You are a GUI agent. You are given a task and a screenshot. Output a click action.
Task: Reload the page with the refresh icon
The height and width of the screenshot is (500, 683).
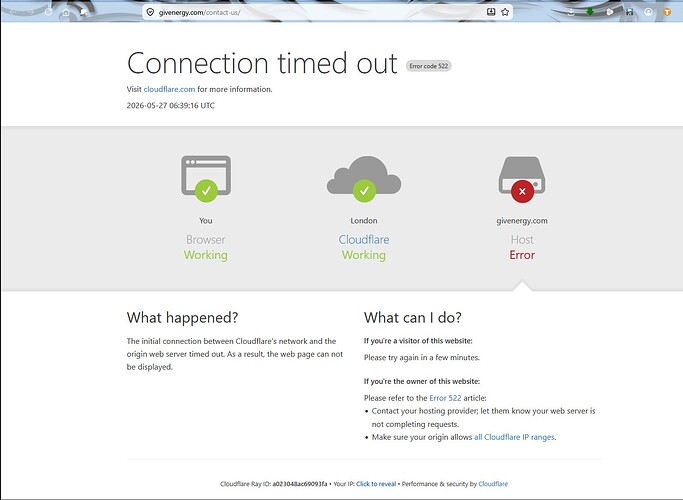click(48, 12)
